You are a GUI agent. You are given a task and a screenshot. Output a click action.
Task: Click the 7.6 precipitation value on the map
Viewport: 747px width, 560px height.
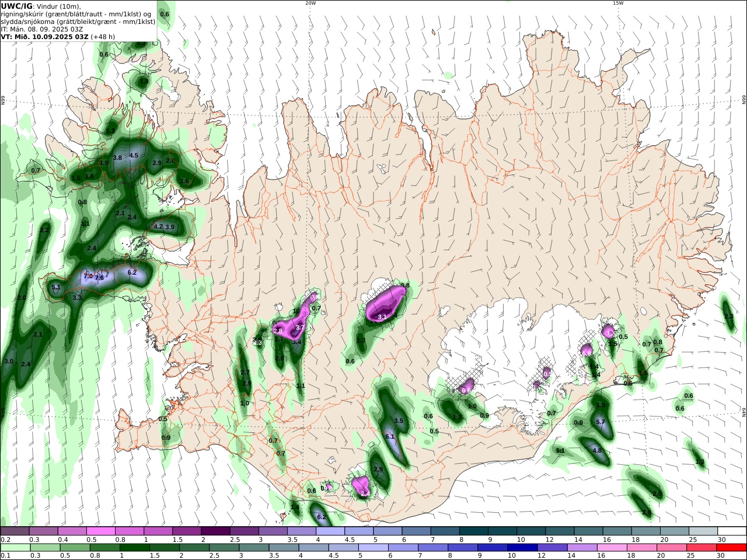99,278
